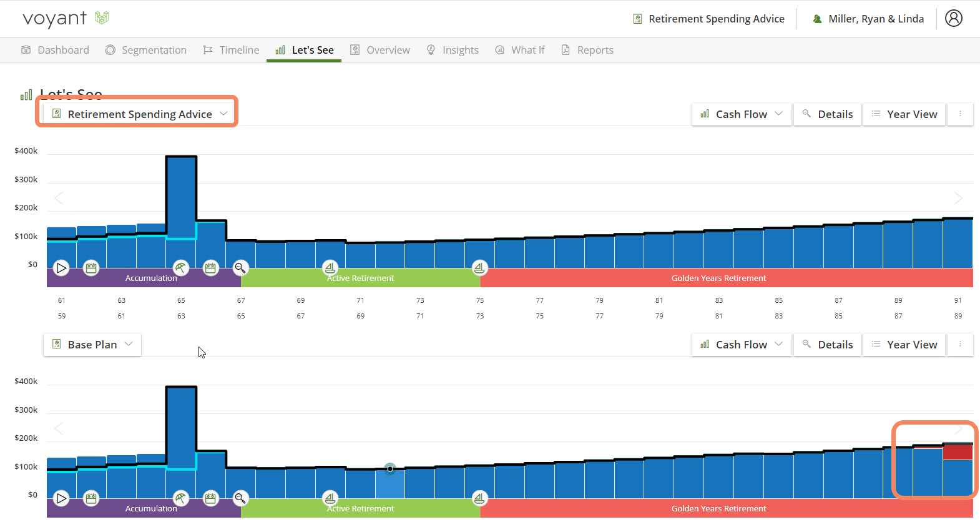Switch to the Segmentation tab
This screenshot has width=980, height=522.
coord(146,50)
